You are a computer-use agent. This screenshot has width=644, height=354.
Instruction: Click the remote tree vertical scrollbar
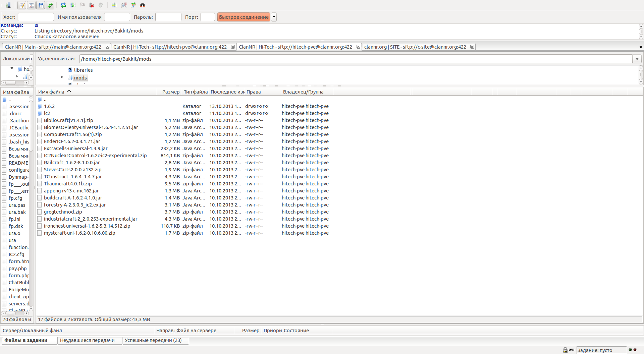(x=641, y=75)
